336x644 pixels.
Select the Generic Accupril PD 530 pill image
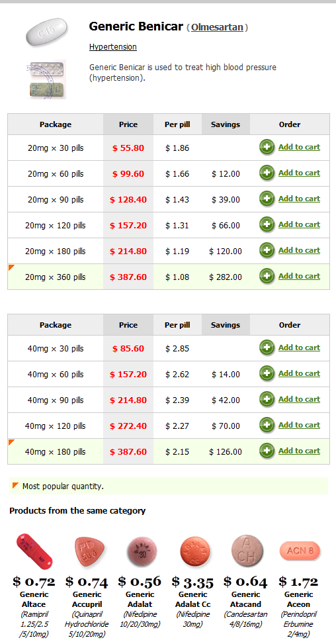[x=87, y=551]
